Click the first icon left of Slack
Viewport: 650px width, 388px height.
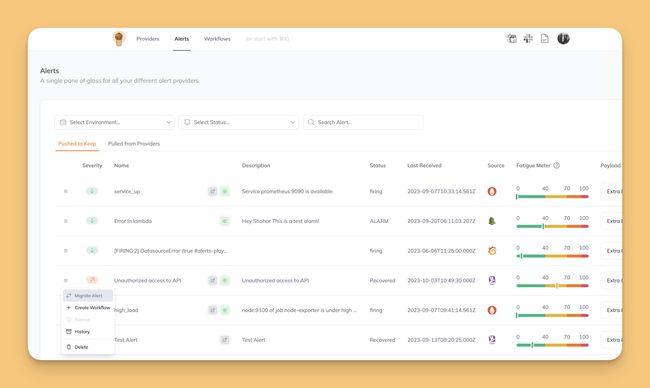point(512,39)
